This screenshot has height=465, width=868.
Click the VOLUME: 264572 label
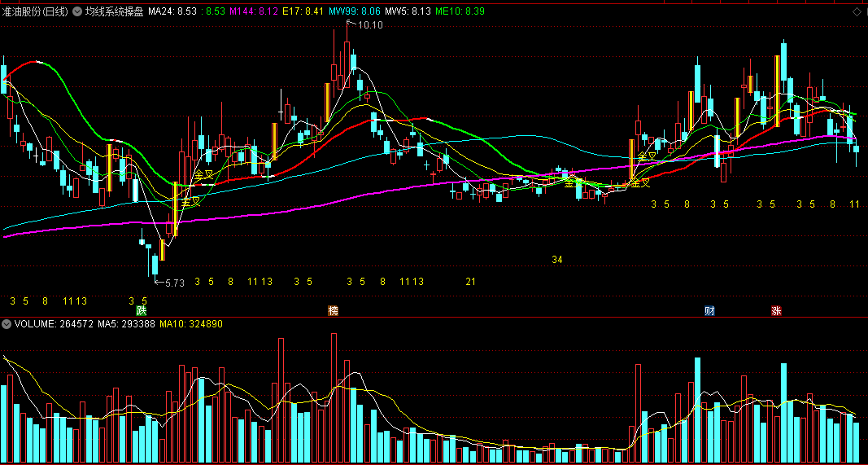(54, 323)
